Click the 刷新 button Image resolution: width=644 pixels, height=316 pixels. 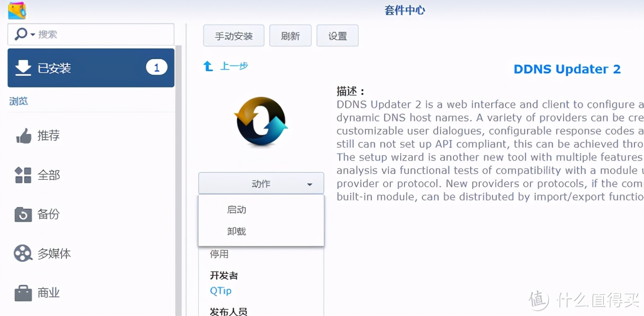(290, 35)
